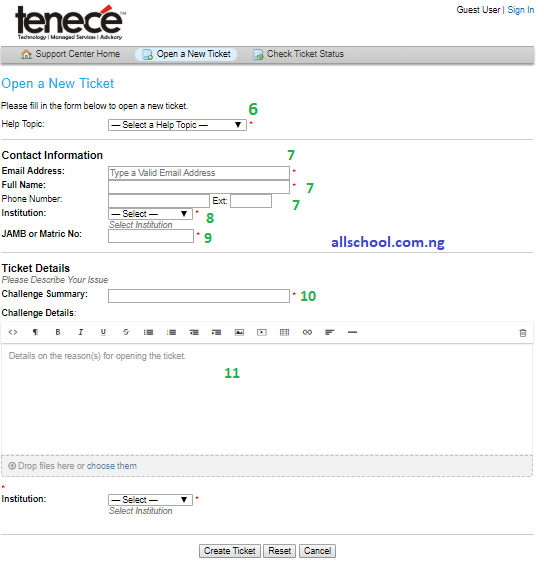The image size is (544, 571).
Task: Open text alignment options in editor
Action: [330, 332]
